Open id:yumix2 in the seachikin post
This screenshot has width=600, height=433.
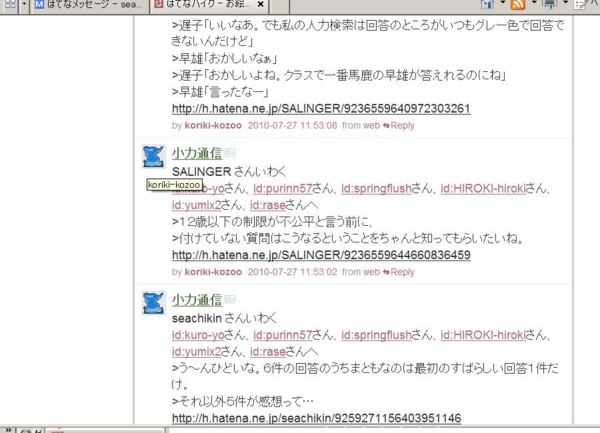click(196, 352)
